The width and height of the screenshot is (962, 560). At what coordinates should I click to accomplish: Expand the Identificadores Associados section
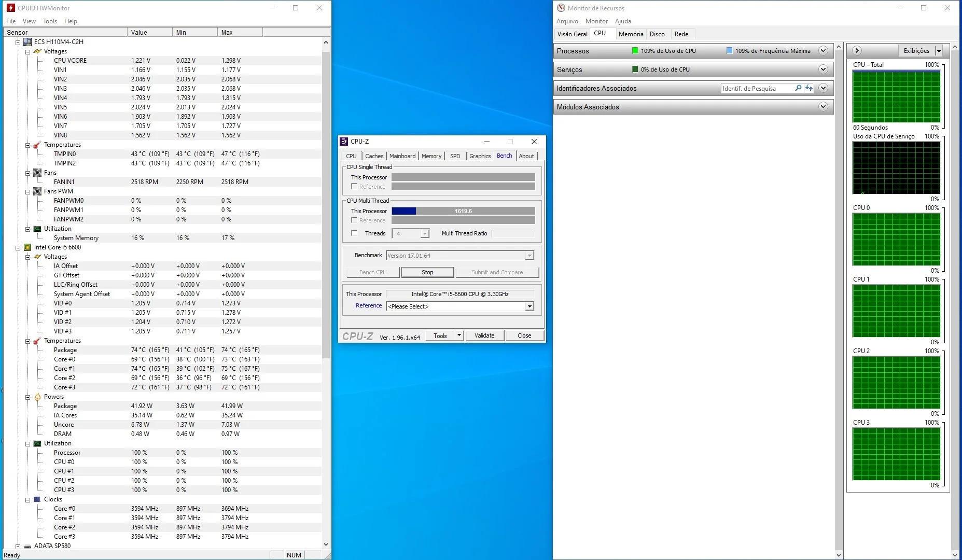point(823,88)
